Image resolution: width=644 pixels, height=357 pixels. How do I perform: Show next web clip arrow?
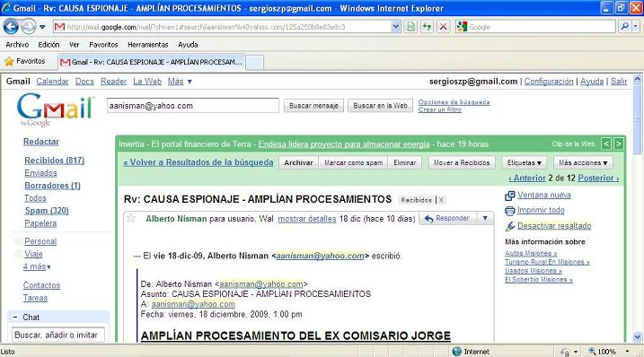[618, 144]
